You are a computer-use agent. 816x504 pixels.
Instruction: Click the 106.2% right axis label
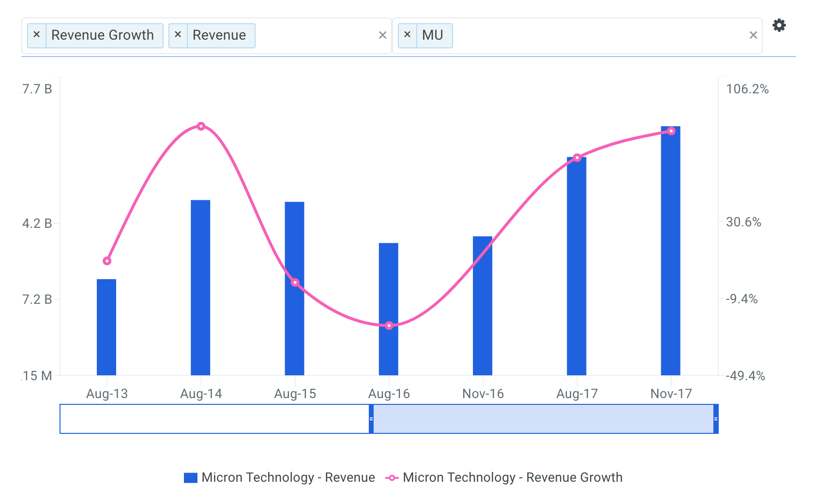coord(747,89)
